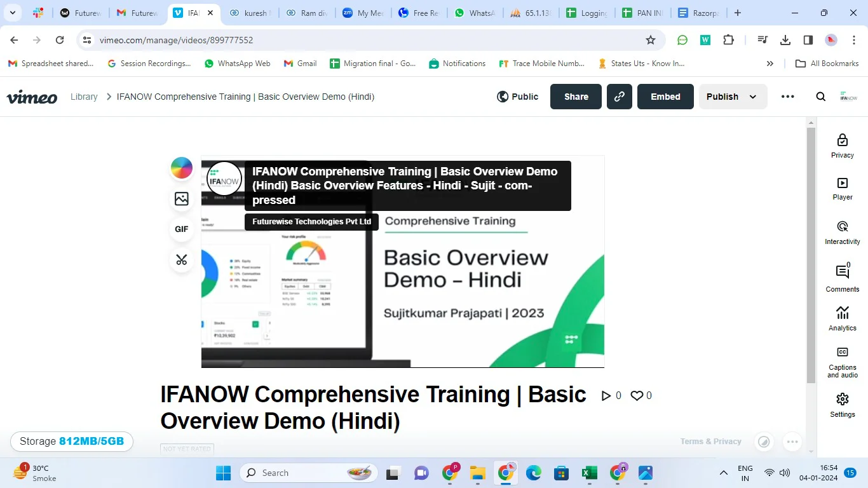Viewport: 868px width, 488px height.
Task: Open the Analytics panel
Action: tap(842, 319)
